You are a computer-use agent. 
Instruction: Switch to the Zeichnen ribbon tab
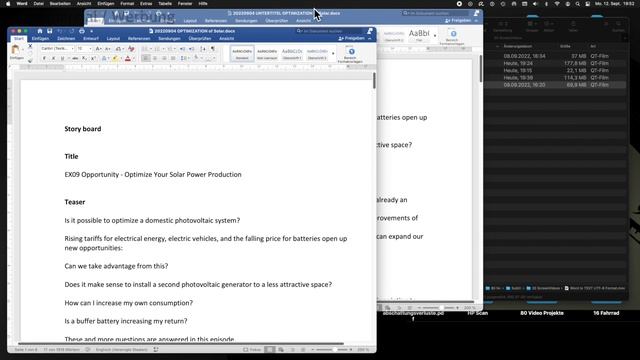click(x=66, y=38)
